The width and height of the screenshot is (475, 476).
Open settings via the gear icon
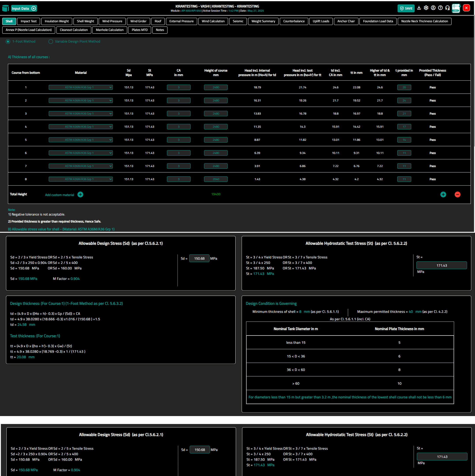[x=426, y=8]
